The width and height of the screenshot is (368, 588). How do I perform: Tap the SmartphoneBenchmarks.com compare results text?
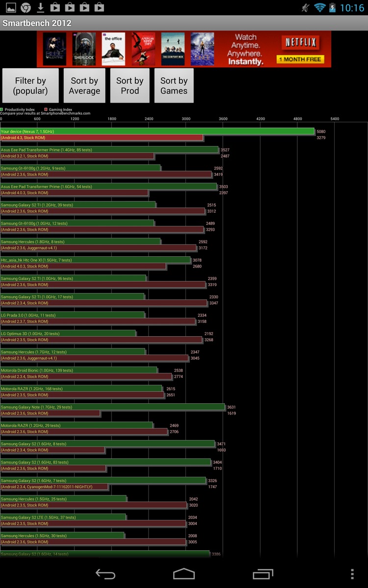pyautogui.click(x=45, y=113)
